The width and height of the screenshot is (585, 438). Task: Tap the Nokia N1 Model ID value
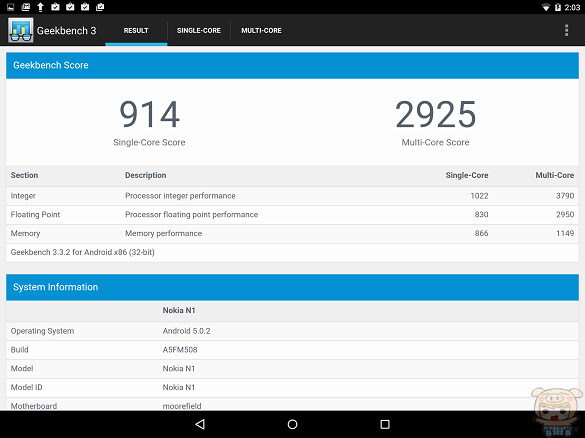point(179,387)
